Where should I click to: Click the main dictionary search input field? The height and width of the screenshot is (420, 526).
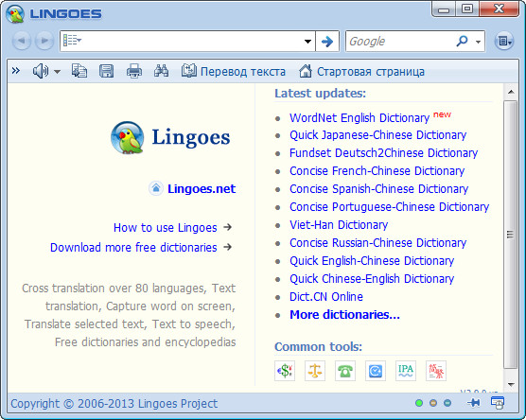[x=191, y=42]
